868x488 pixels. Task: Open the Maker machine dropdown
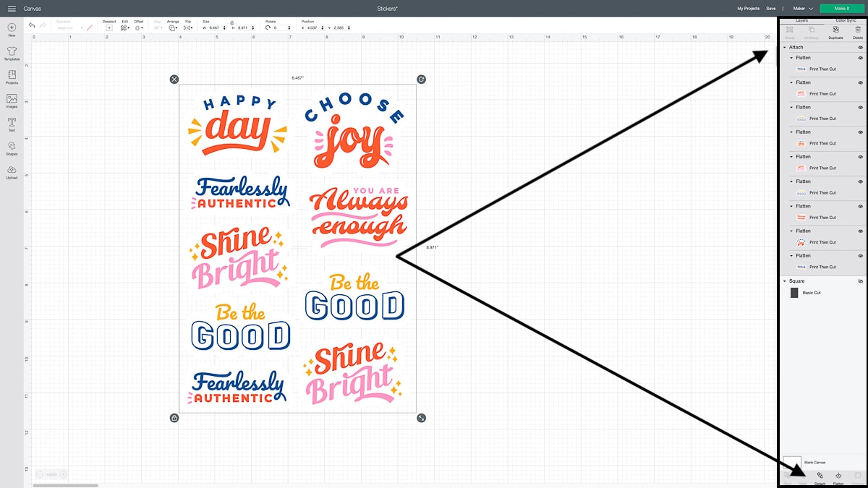tap(803, 8)
